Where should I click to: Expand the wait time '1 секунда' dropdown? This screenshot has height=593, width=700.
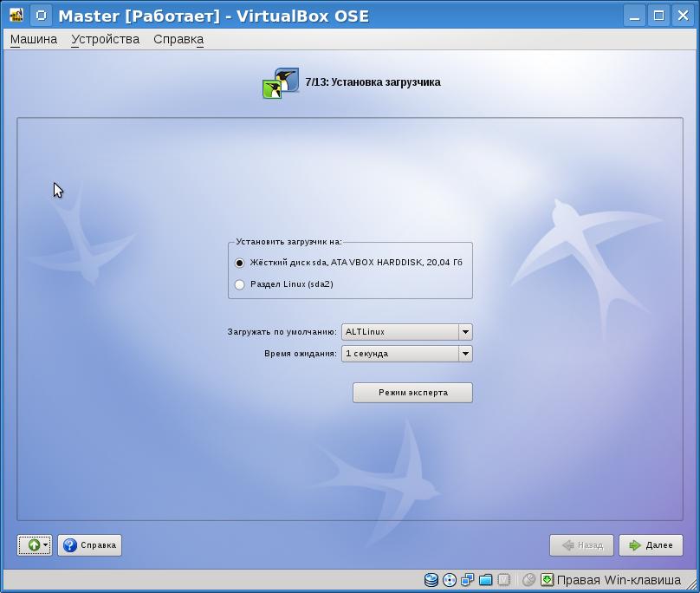click(465, 354)
